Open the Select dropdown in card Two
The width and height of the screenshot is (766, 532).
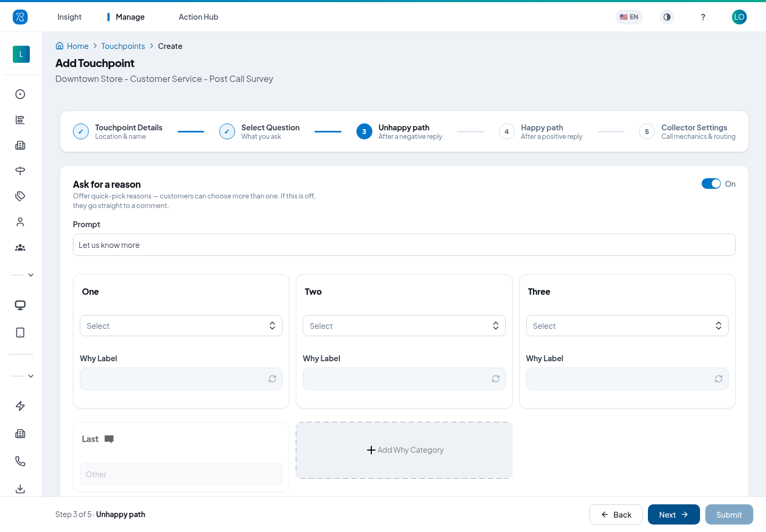click(404, 326)
